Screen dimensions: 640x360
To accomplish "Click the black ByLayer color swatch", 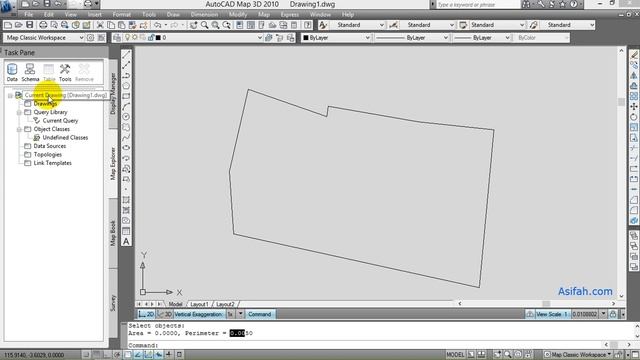I will (306, 38).
